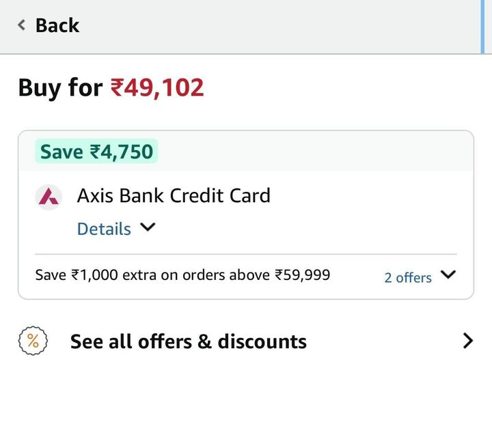The image size is (492, 448).
Task: Click the ₹49,102 price in red
Action: click(157, 88)
